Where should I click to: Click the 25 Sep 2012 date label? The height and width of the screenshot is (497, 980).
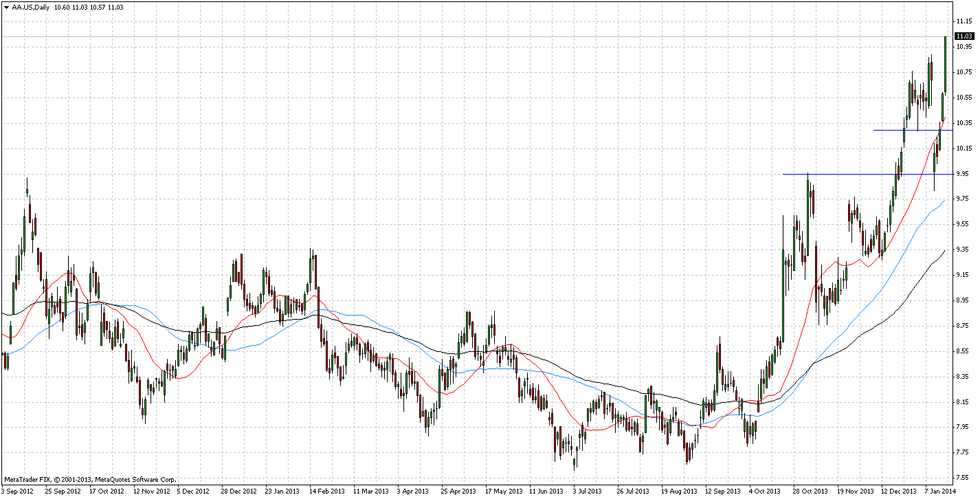(62, 492)
